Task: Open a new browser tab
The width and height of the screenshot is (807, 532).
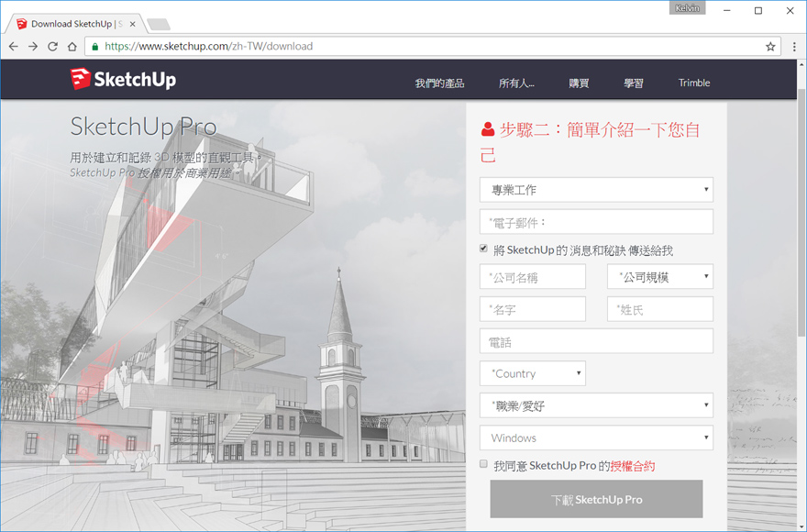Action: click(x=159, y=24)
